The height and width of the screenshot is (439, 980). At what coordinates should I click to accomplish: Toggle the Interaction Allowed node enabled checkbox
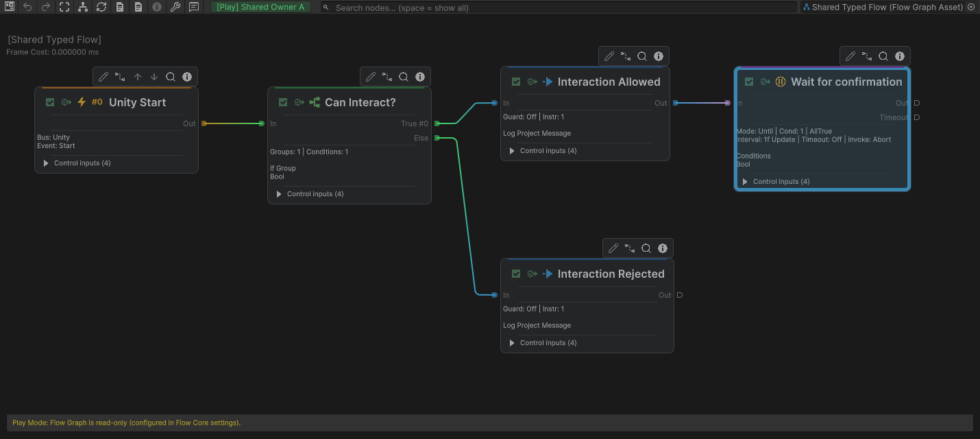[516, 82]
